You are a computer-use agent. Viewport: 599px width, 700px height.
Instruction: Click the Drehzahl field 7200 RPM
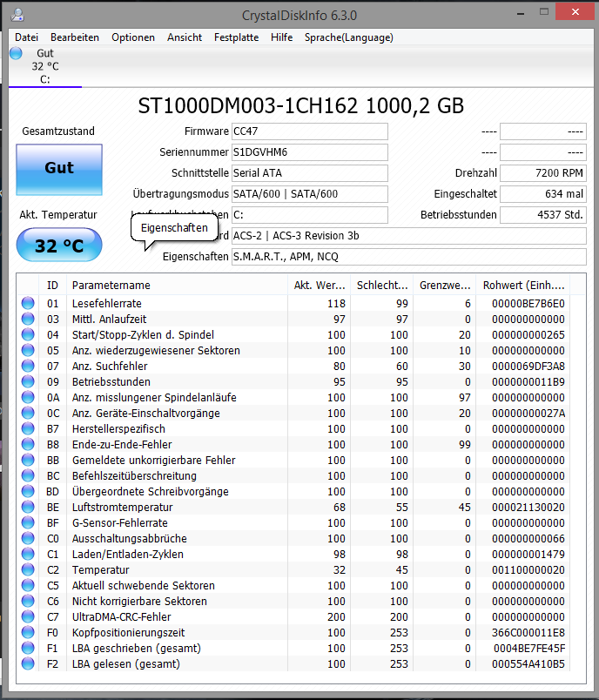(543, 173)
